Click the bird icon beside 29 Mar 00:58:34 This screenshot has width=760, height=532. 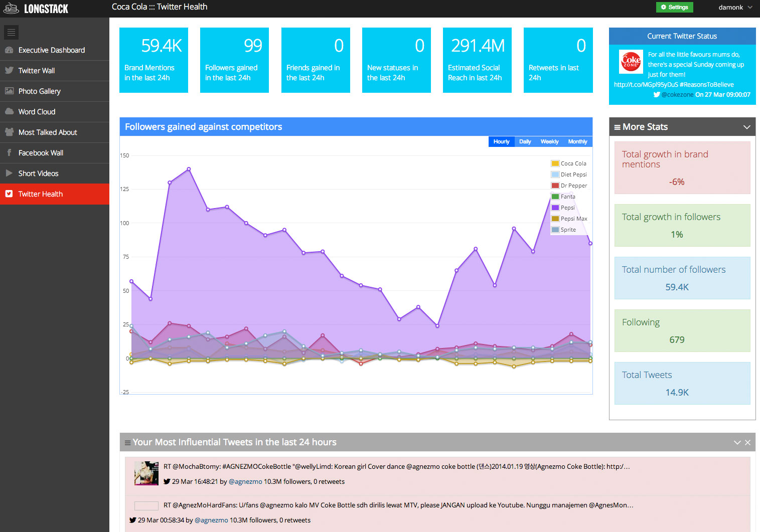[x=133, y=520]
